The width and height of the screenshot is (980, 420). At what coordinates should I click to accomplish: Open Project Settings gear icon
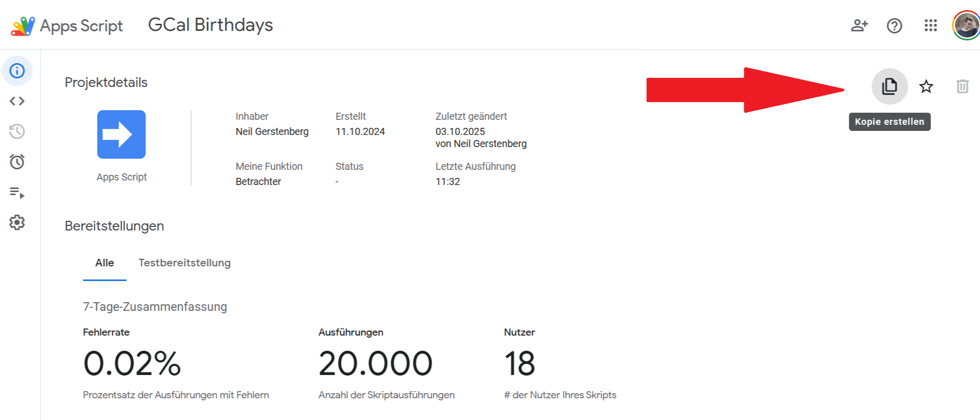[x=17, y=222]
